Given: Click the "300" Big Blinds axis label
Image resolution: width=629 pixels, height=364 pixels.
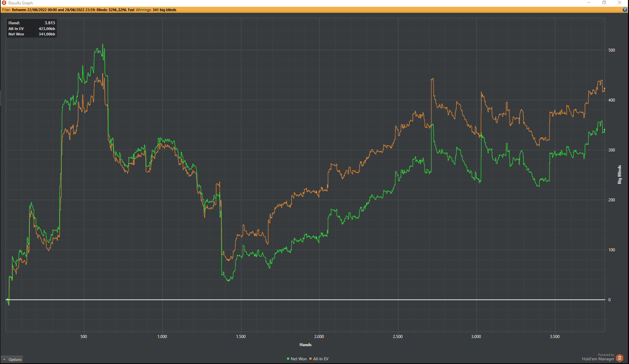Looking at the screenshot, I should pos(612,150).
